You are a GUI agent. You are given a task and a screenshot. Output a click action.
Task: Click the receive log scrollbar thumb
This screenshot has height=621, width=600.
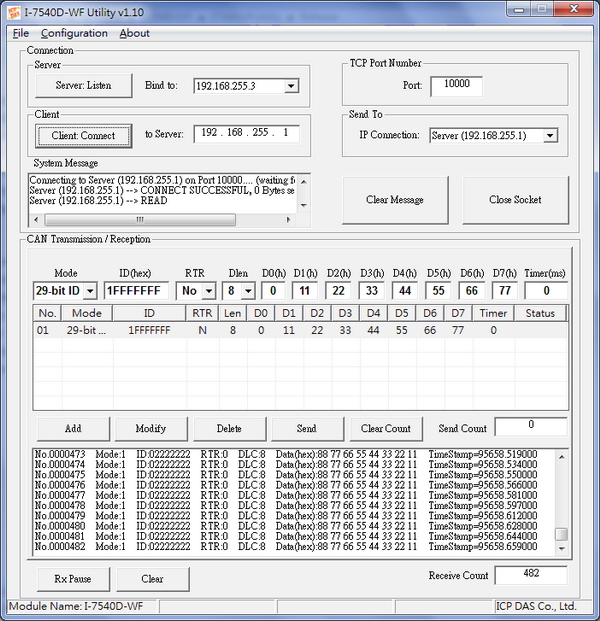click(x=562, y=534)
